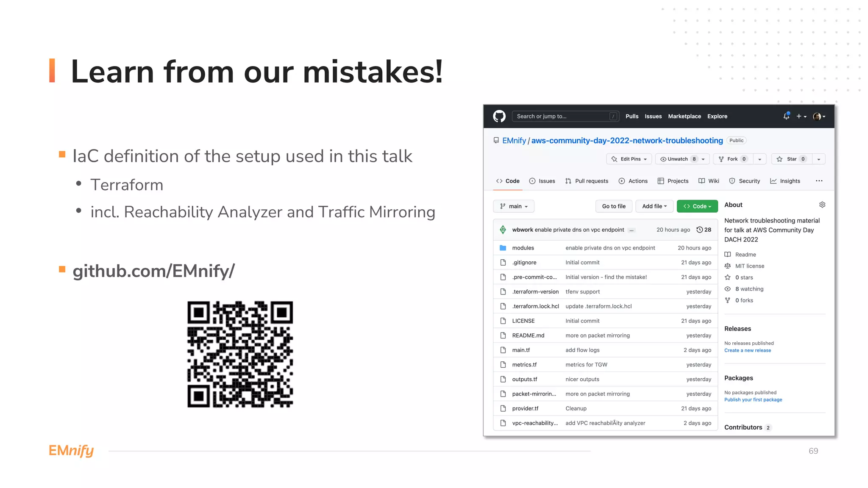Fork the repository
This screenshot has width=868, height=488.
pyautogui.click(x=733, y=159)
